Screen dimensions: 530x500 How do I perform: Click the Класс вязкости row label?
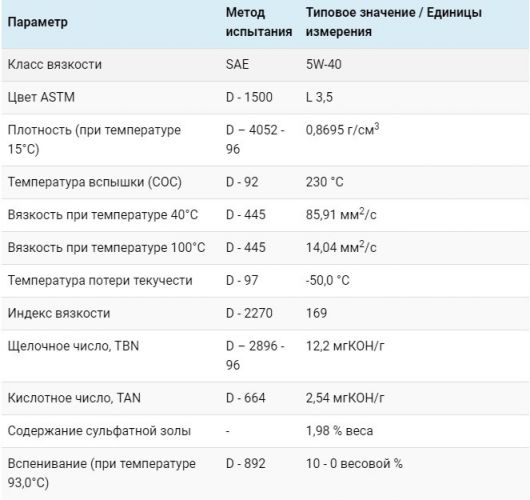(x=55, y=64)
